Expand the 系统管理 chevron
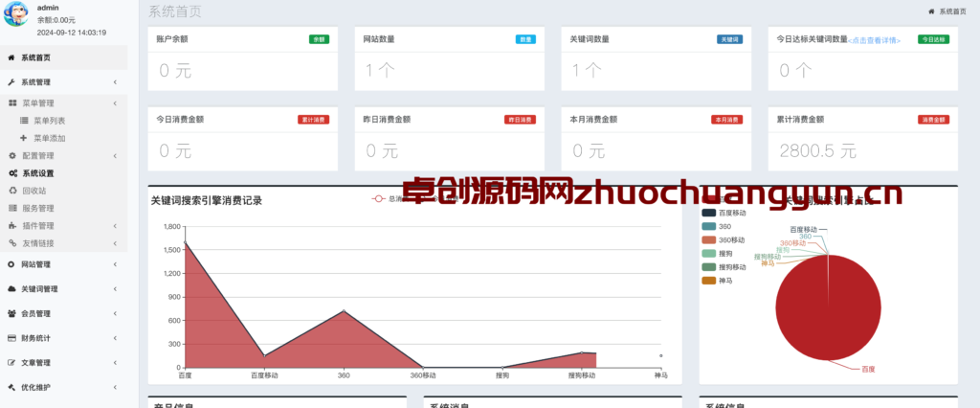This screenshot has height=408, width=980. click(x=116, y=82)
